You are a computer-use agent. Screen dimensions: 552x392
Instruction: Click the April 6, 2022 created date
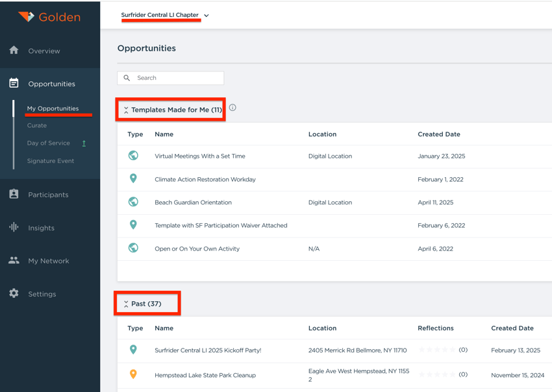(436, 249)
